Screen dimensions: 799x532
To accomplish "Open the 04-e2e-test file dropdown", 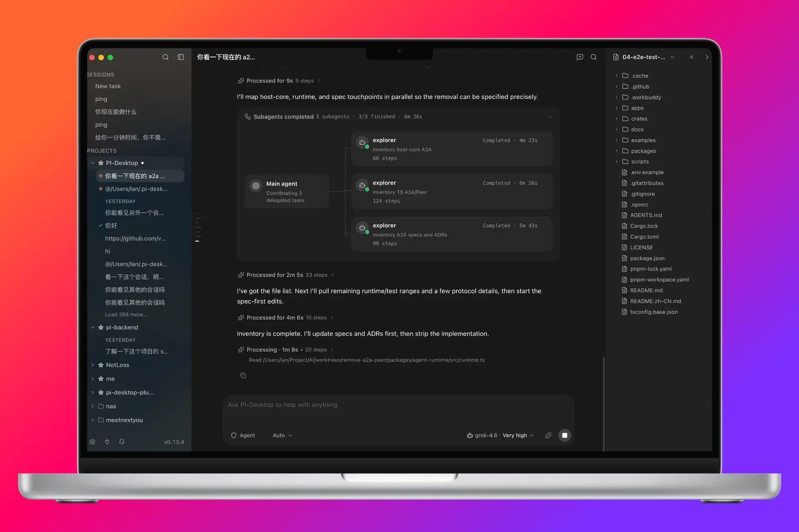I will (x=644, y=57).
